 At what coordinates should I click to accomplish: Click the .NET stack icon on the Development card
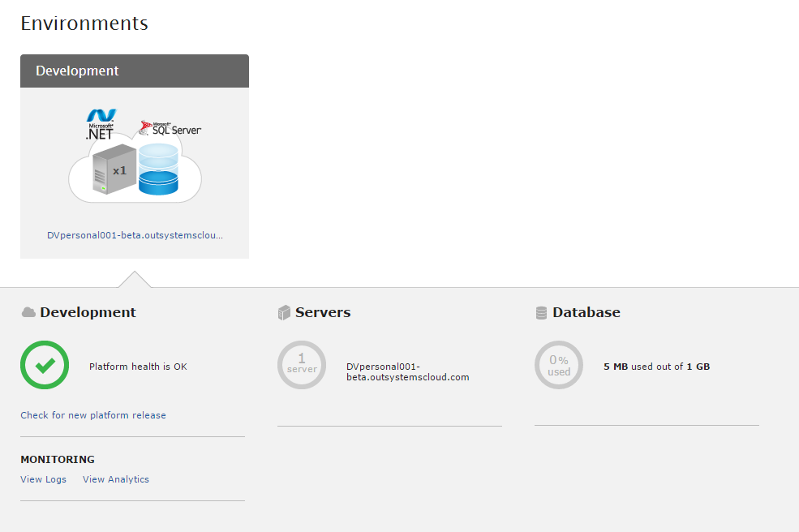(x=101, y=124)
